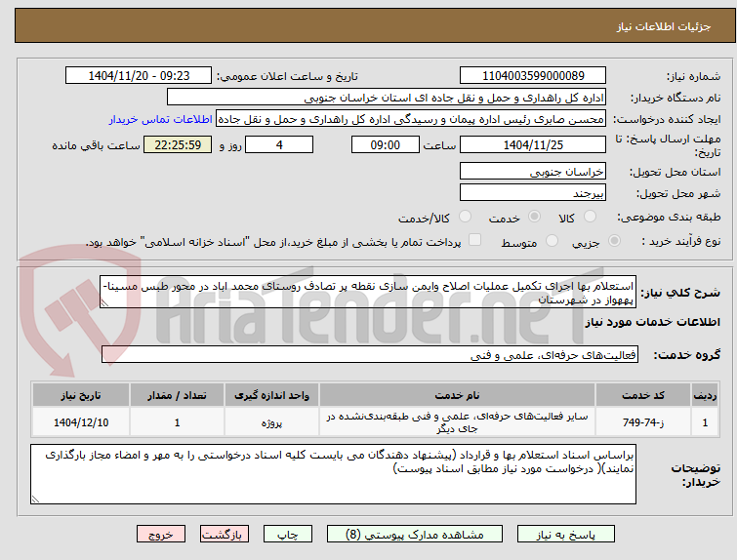Click the ردیف column header
Image resolution: width=737 pixels, height=560 pixels.
pos(705,395)
